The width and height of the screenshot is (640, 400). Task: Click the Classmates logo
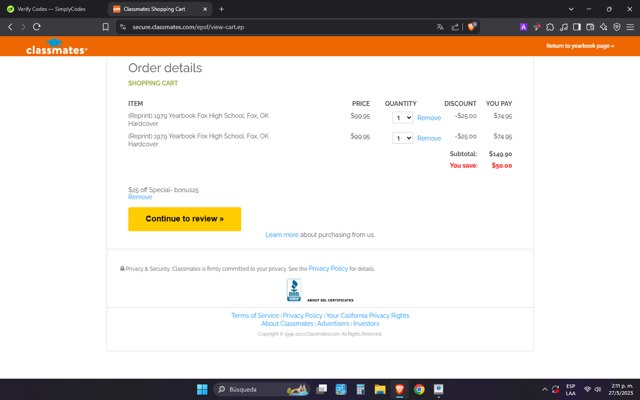[x=56, y=47]
